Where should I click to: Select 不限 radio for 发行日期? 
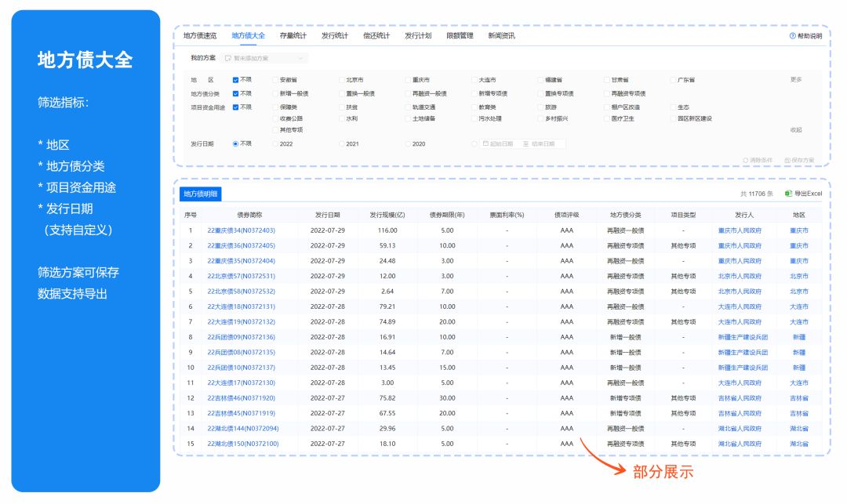(235, 144)
